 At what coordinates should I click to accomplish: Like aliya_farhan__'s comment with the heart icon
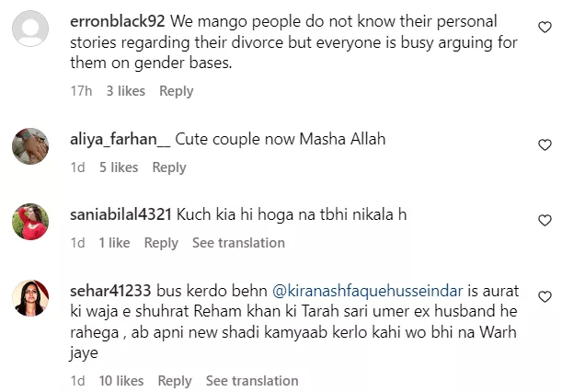click(544, 144)
